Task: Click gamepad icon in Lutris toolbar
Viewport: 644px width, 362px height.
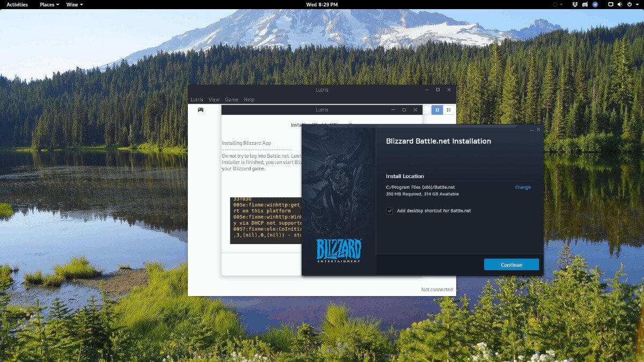Action: [200, 110]
